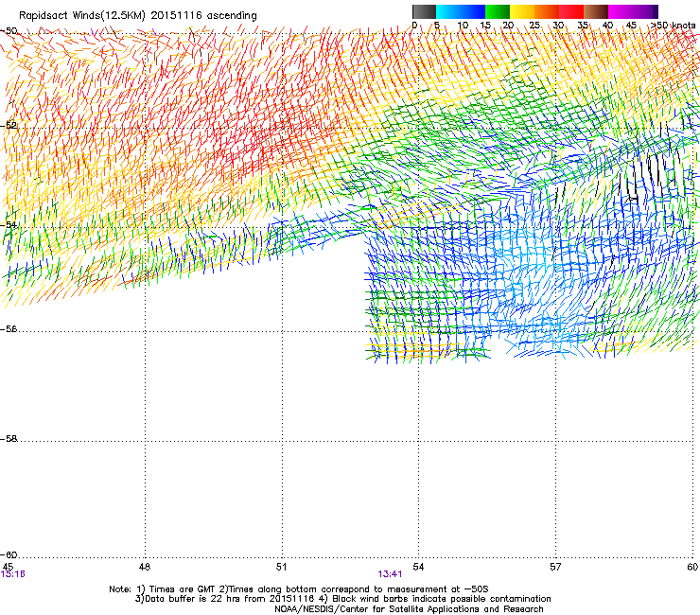The width and height of the screenshot is (700, 615).
Task: Click the '25' legend scale label
Action: tap(534, 26)
